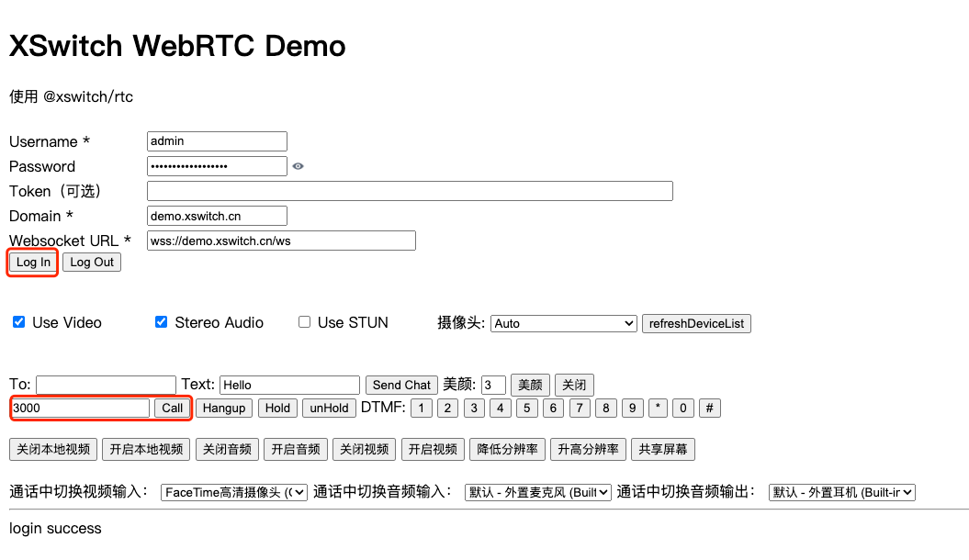Put the call on Hold
Image resolution: width=969 pixels, height=560 pixels.
pos(277,409)
